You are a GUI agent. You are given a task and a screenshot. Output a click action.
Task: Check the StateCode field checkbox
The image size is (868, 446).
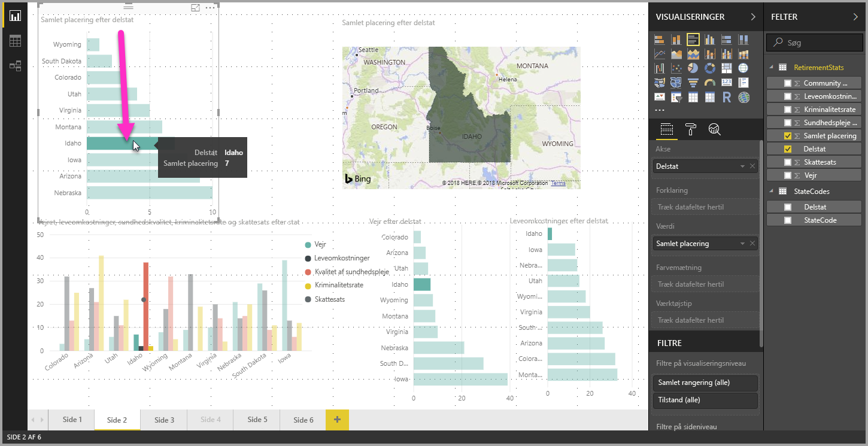788,220
